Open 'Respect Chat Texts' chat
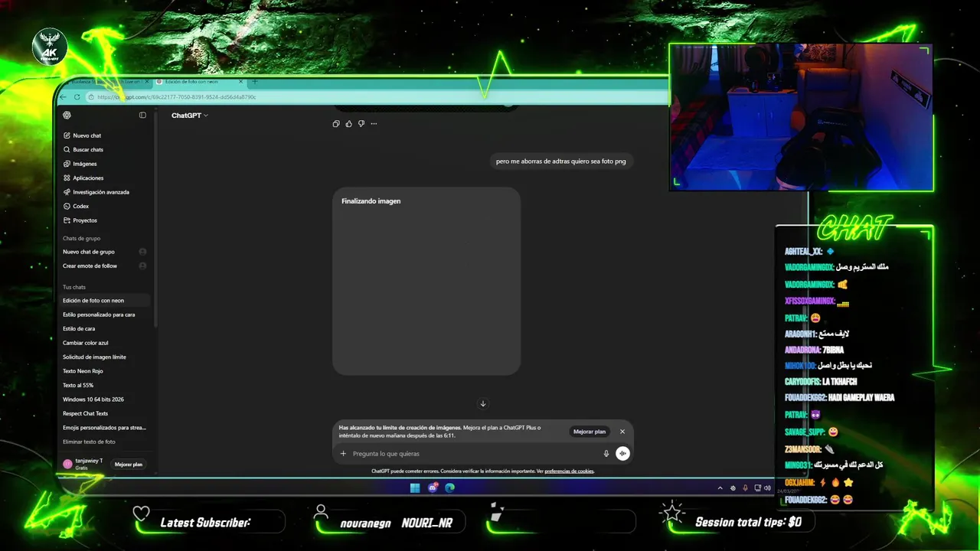 coord(106,414)
